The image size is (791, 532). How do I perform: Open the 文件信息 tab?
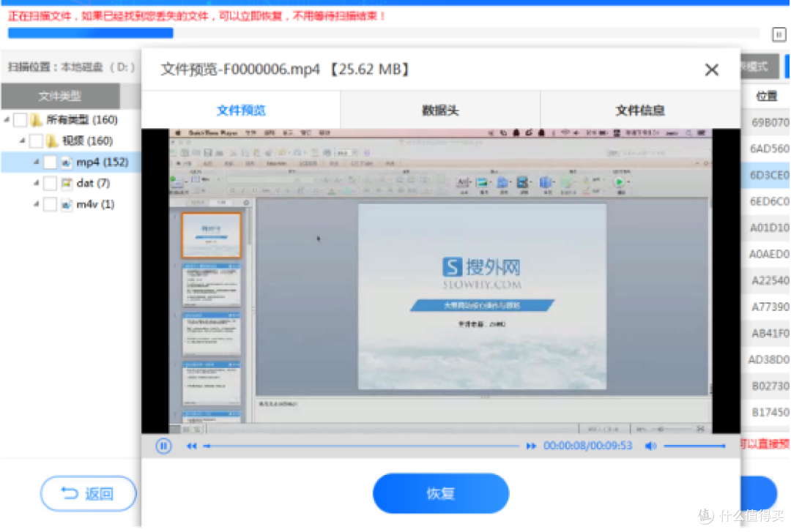(640, 110)
